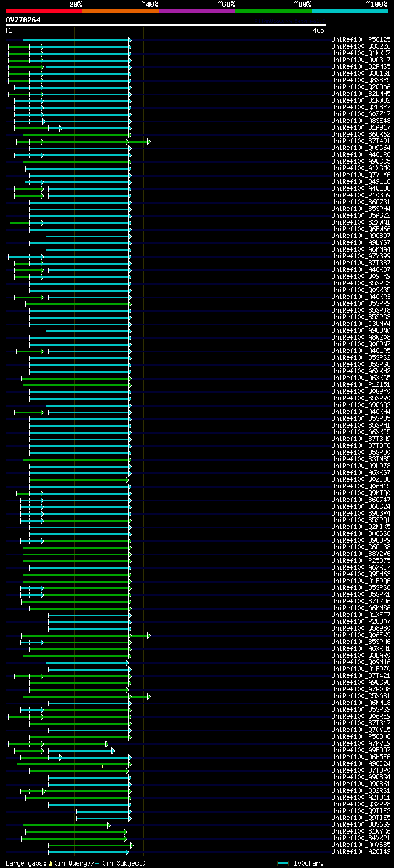Click the hit label UniRef100_Q1KXX7

(361, 54)
